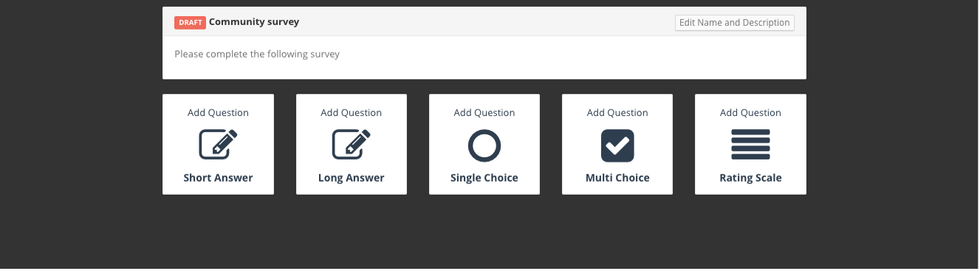Viewport: 980px width, 271px height.
Task: Add a question via Single Choice label
Action: [484, 178]
